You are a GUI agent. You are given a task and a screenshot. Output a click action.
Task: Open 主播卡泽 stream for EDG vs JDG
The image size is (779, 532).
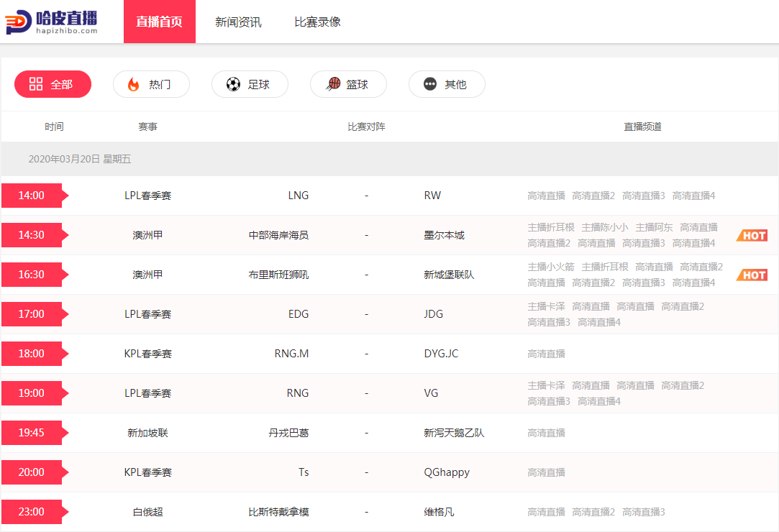[x=546, y=306]
